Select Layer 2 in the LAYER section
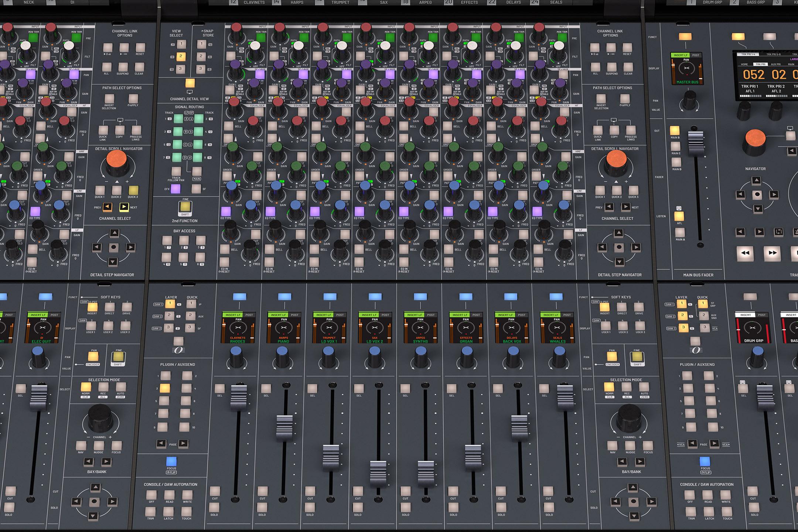This screenshot has width=798, height=532. 169,316
